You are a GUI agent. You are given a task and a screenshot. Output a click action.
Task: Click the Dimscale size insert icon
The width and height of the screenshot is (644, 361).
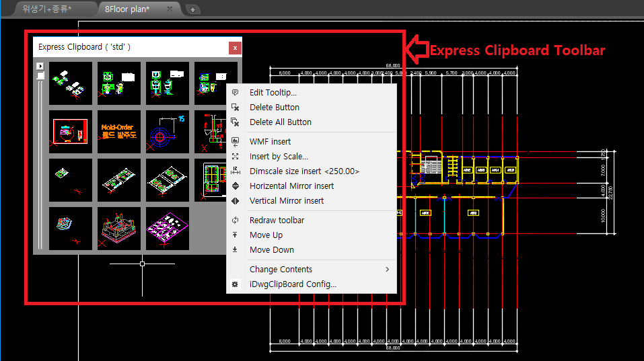(x=235, y=171)
